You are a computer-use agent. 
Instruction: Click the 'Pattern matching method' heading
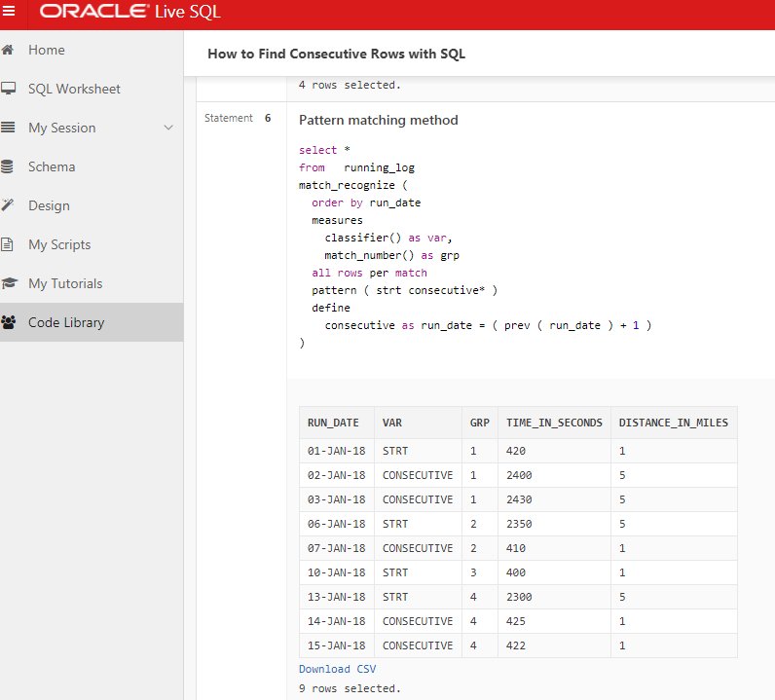click(378, 120)
